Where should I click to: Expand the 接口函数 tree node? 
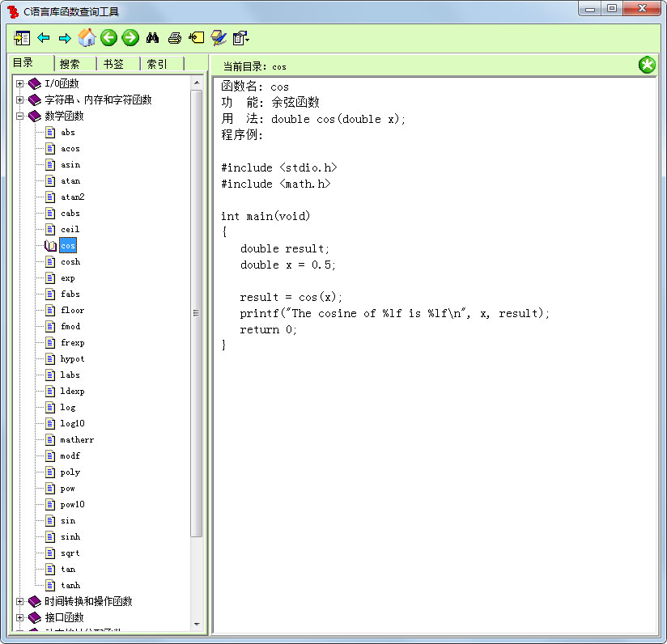(x=19, y=617)
